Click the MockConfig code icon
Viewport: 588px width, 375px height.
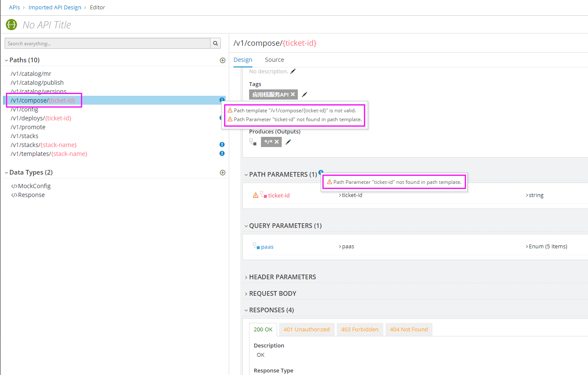pyautogui.click(x=14, y=186)
